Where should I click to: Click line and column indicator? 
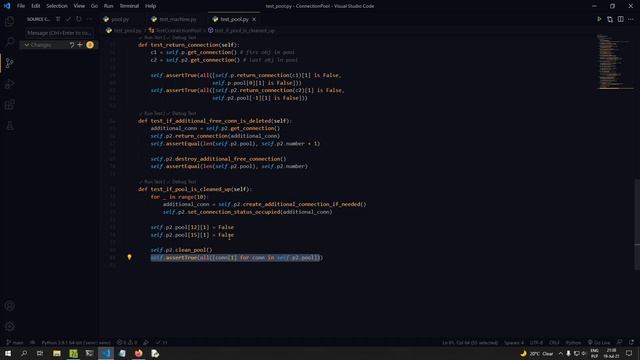(470, 342)
